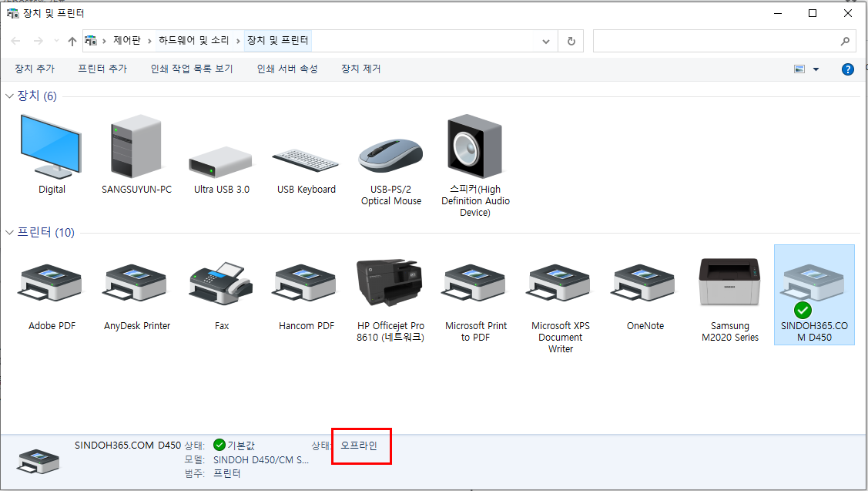
Task: Select the Microsoft Print to PDF icon
Action: coord(475,283)
